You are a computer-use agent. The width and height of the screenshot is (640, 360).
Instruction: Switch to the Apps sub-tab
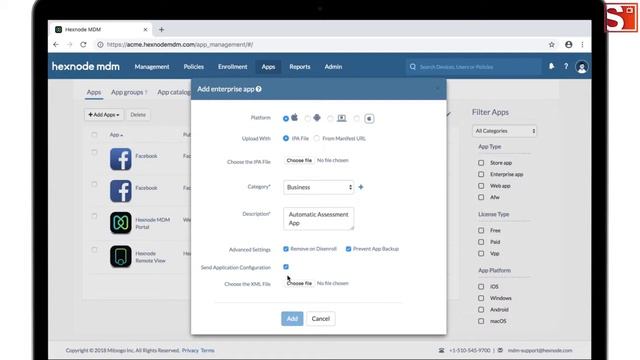93,92
